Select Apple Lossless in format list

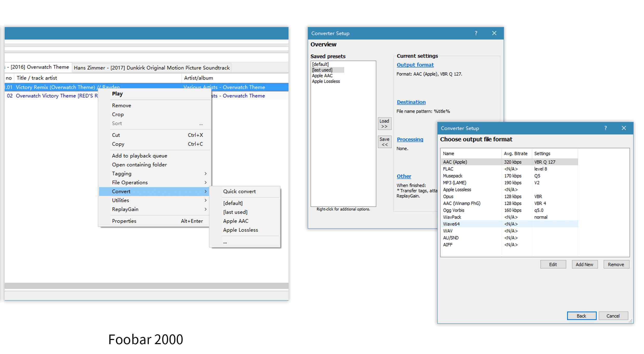[509, 190]
